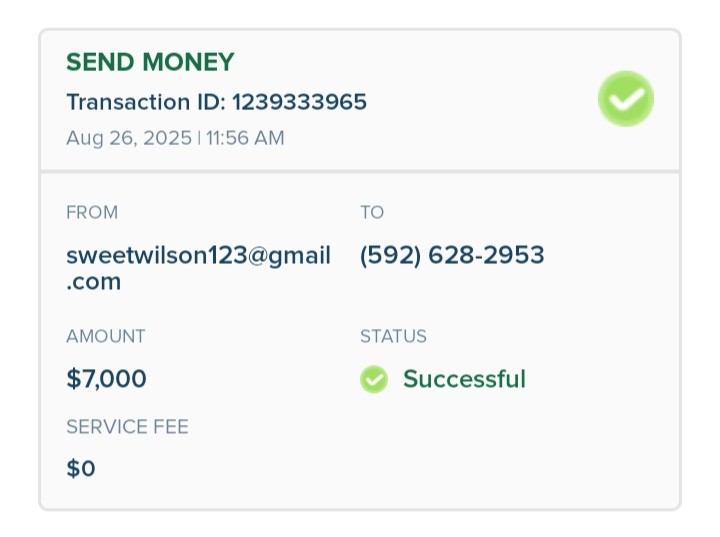Screen dimensions: 720x537
Task: Click the SERVICE FEE label
Action: (127, 427)
